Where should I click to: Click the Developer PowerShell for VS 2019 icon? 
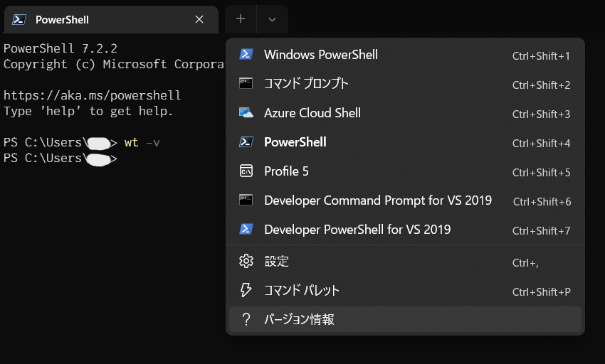246,230
